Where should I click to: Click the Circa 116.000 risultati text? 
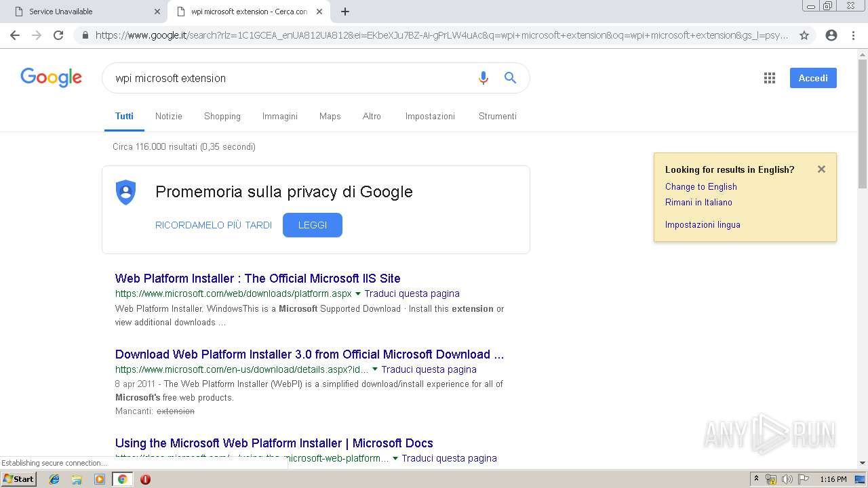184,146
